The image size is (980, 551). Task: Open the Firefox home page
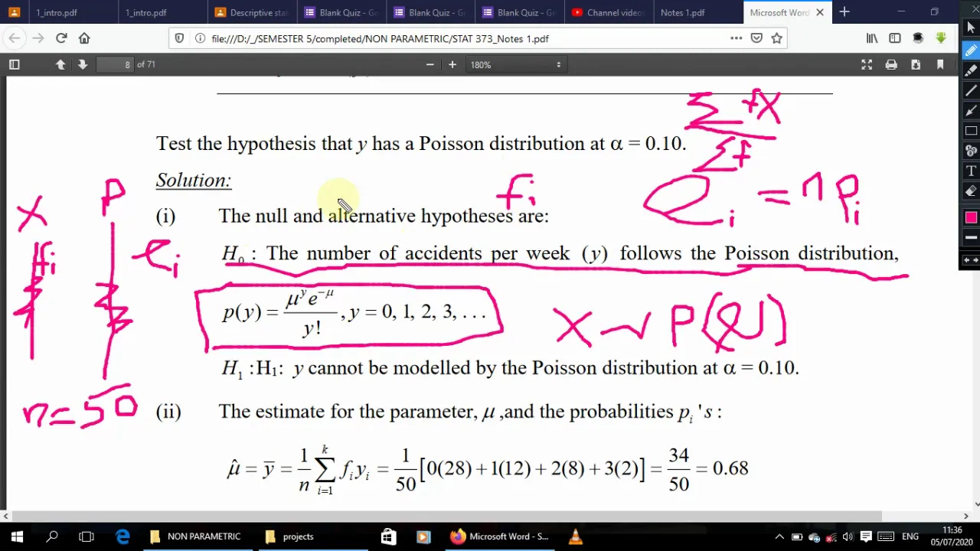click(x=84, y=38)
